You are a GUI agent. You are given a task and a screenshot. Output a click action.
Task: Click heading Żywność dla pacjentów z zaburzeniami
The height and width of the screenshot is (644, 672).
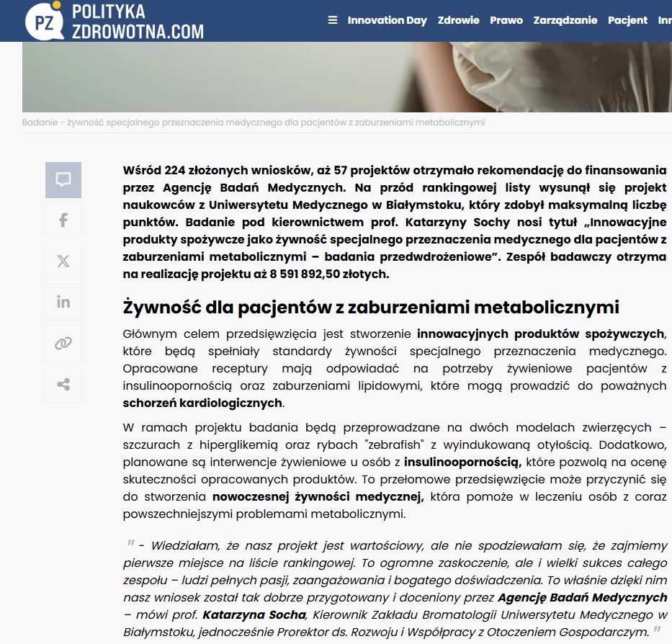click(x=371, y=308)
